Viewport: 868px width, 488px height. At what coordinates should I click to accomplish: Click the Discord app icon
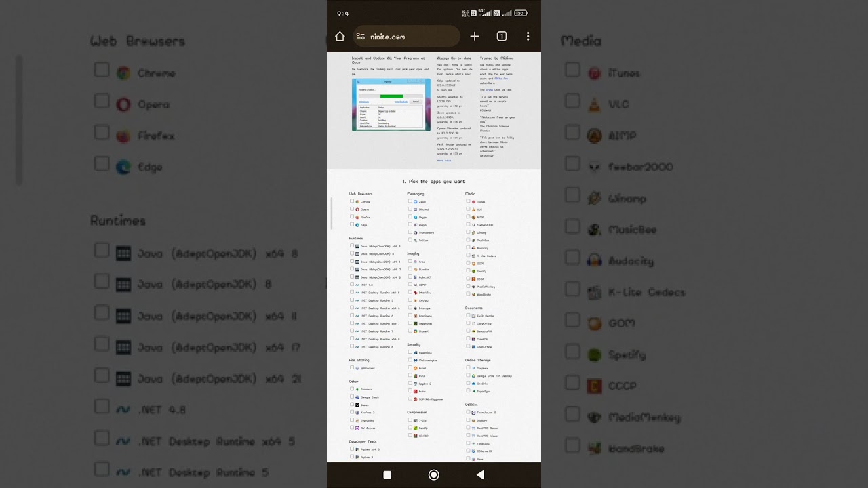coord(416,209)
